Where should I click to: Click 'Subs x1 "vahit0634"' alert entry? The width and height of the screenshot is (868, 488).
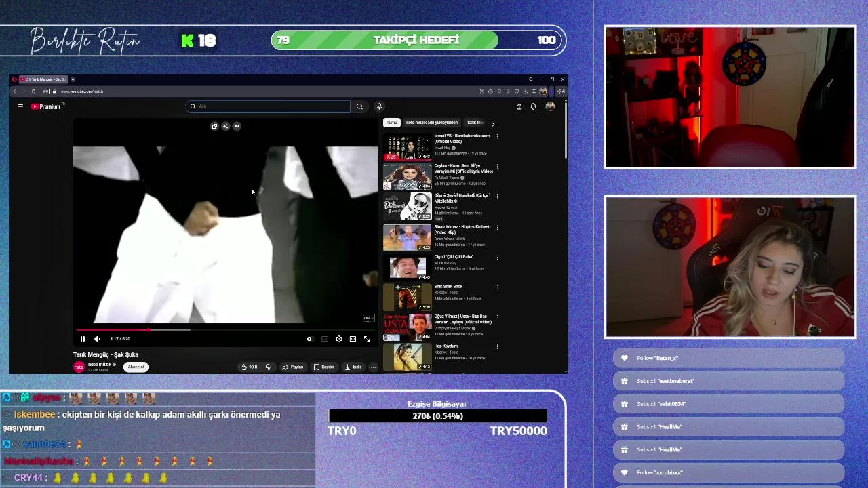tap(729, 404)
